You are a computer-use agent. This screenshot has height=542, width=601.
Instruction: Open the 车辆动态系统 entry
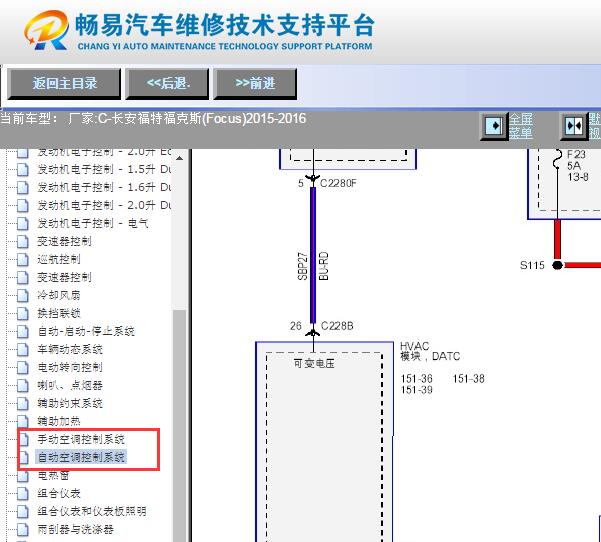point(70,349)
